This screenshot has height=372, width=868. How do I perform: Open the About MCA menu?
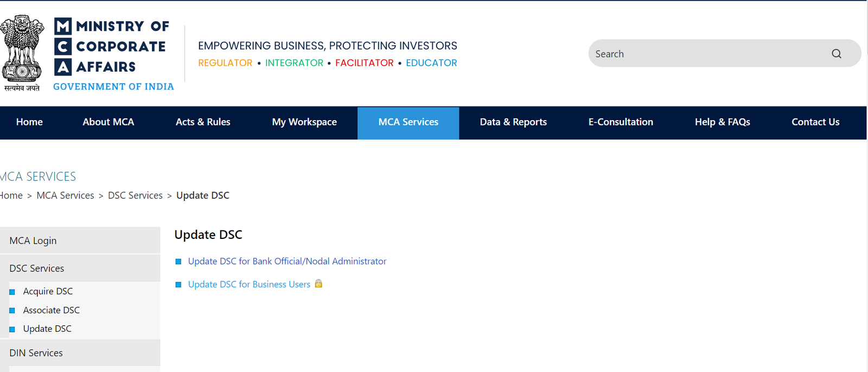coord(108,122)
